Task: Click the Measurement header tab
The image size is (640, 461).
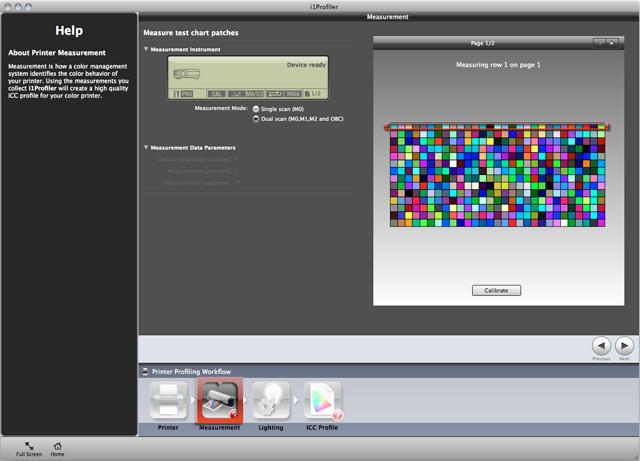Action: [x=387, y=17]
